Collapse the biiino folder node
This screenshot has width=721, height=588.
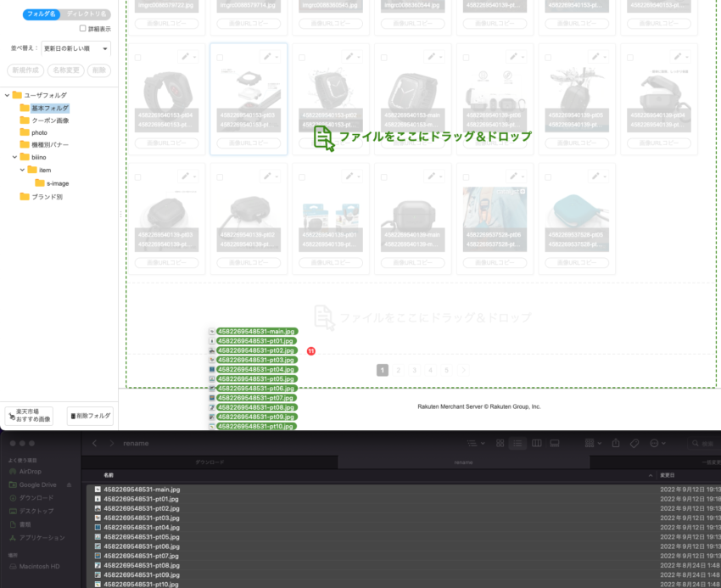(14, 158)
